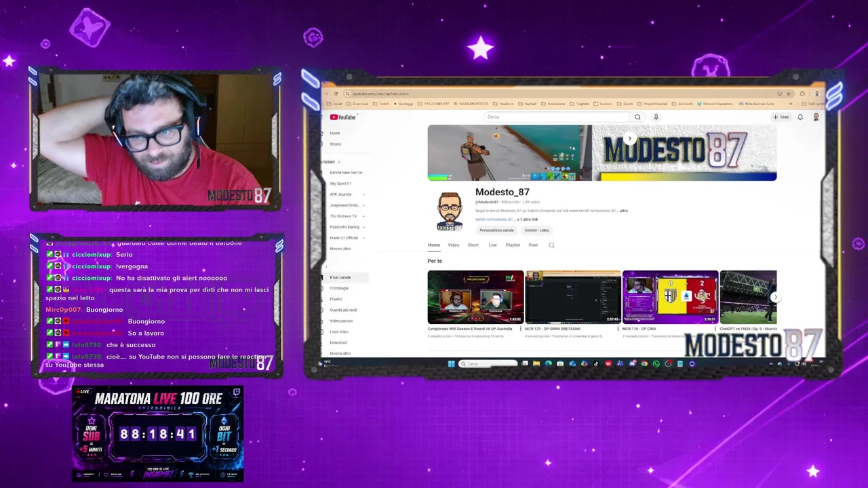This screenshot has height=488, width=868.
Task: Click the browser address bar URL
Action: [x=380, y=94]
